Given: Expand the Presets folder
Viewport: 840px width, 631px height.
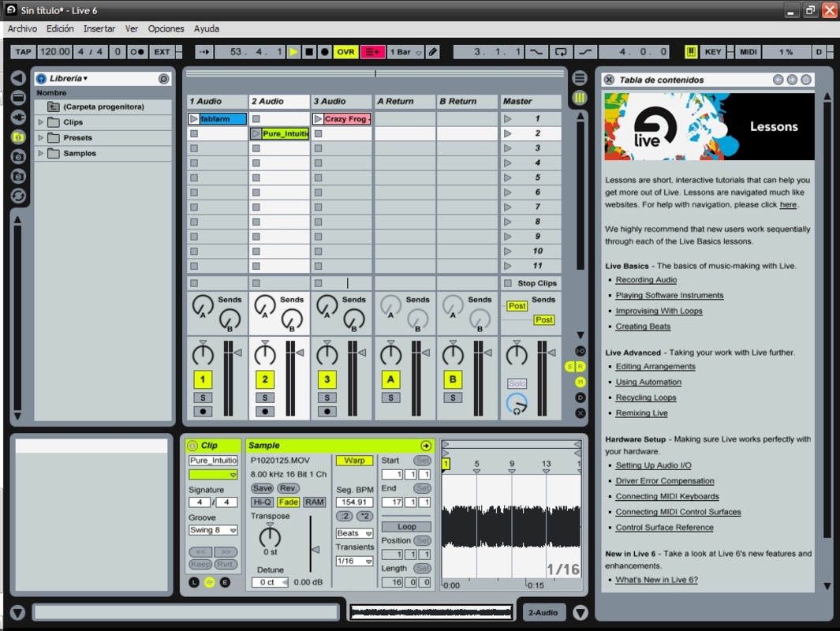Looking at the screenshot, I should pyautogui.click(x=41, y=138).
